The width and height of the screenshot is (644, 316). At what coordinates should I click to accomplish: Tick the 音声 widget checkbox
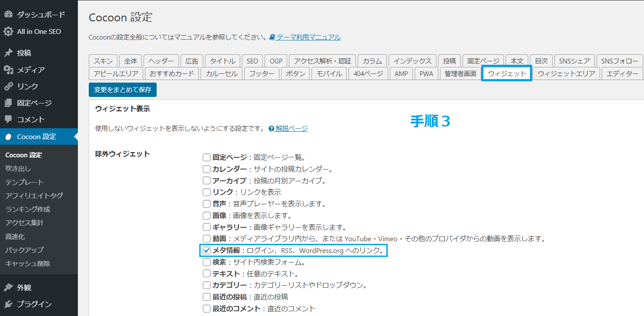(207, 203)
